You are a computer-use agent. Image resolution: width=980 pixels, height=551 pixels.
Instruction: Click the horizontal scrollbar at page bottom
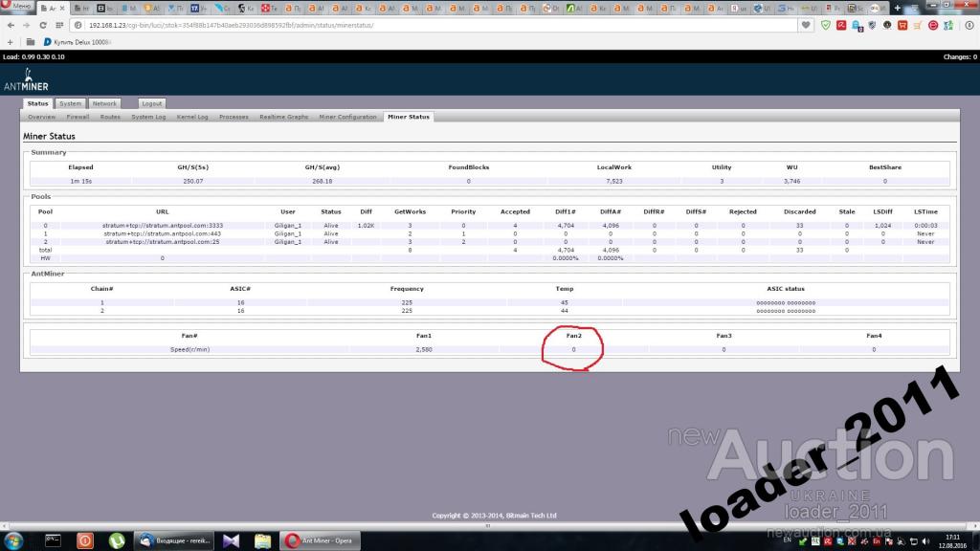(x=489, y=526)
